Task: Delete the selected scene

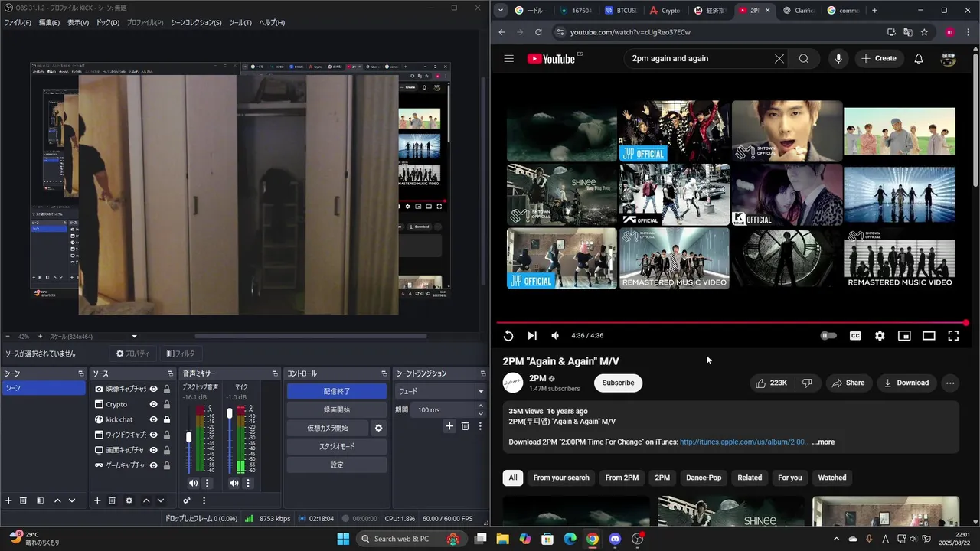Action: pos(24,500)
